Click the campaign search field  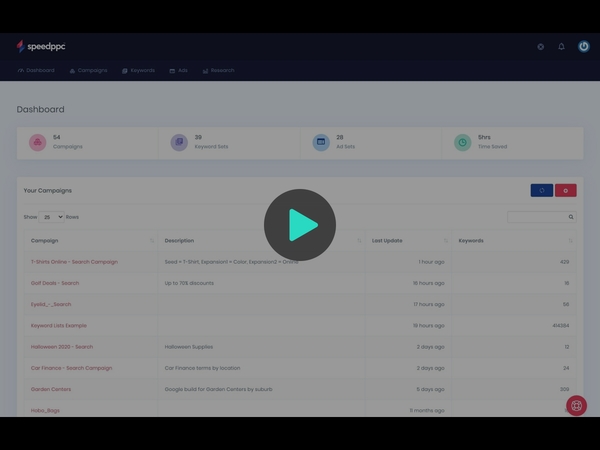click(x=542, y=217)
